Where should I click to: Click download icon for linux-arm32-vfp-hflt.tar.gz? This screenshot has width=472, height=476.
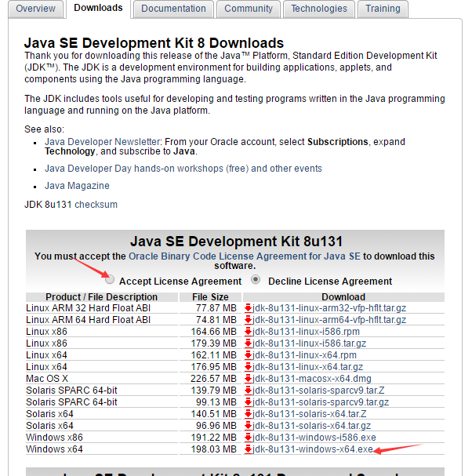tap(248, 309)
